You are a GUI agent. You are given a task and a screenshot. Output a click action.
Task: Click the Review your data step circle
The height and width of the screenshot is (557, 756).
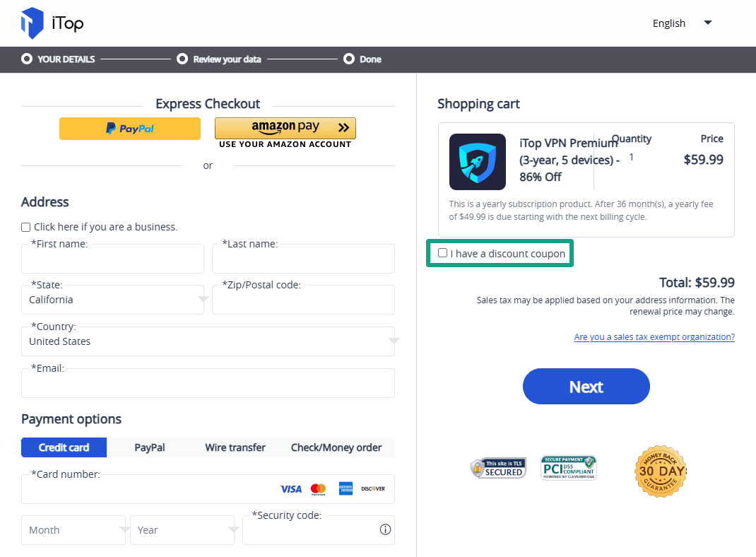click(182, 59)
